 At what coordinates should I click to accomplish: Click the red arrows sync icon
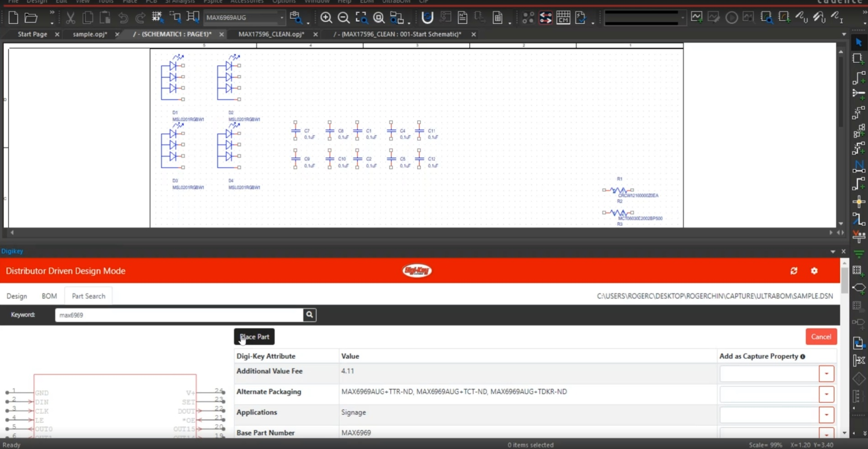tap(545, 18)
